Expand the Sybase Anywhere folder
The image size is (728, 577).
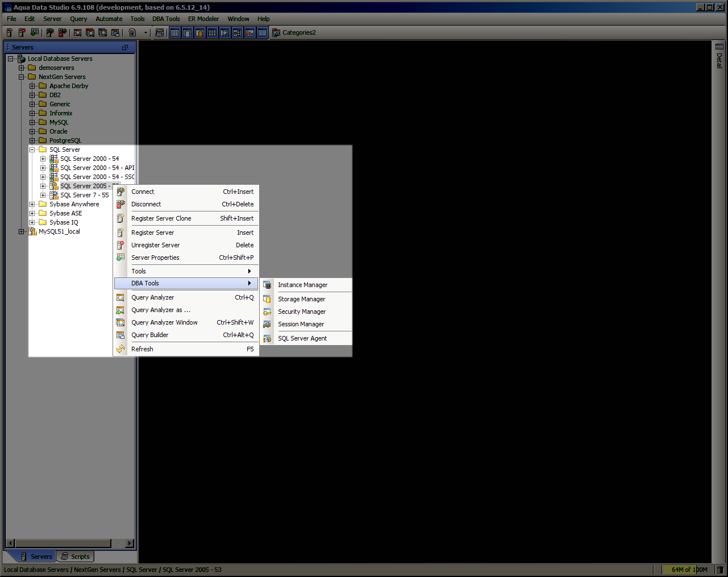tap(32, 204)
